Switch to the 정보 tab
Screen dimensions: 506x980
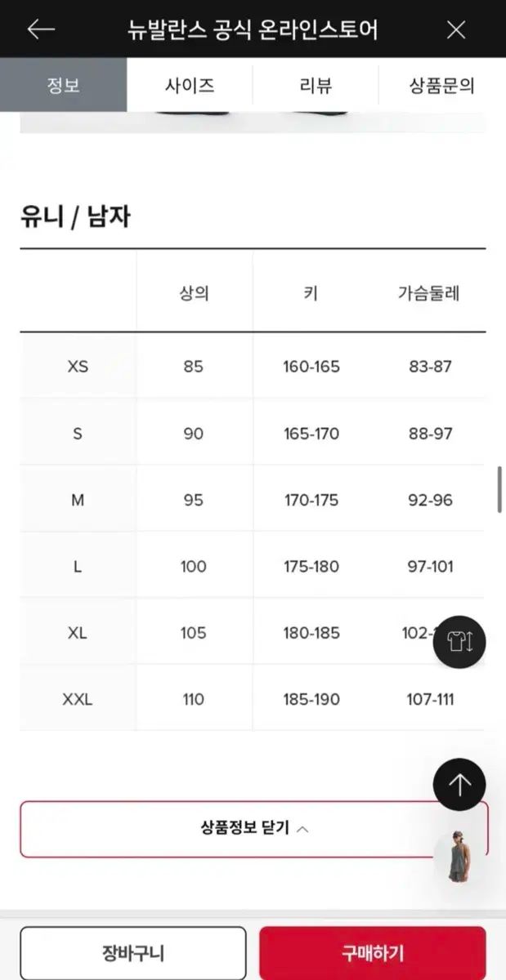[x=64, y=85]
